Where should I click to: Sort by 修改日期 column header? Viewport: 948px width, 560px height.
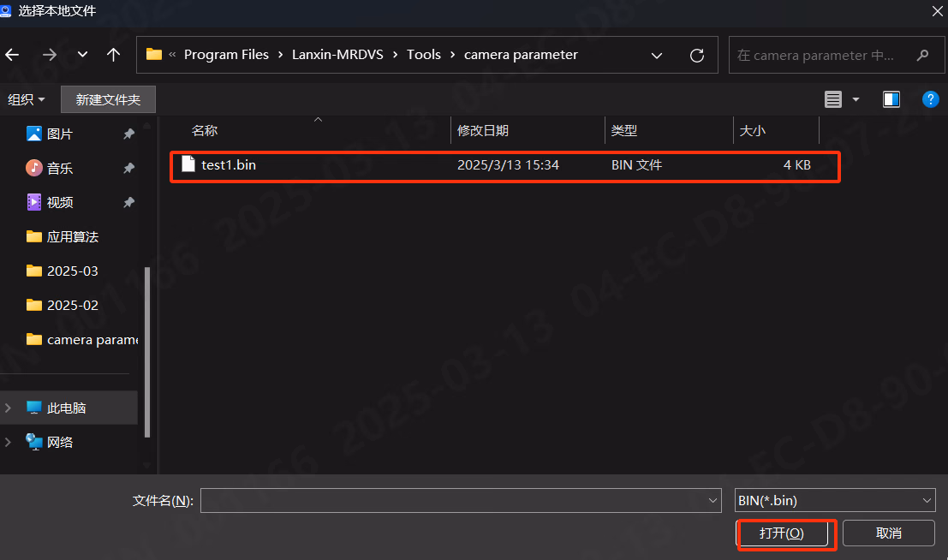482,131
